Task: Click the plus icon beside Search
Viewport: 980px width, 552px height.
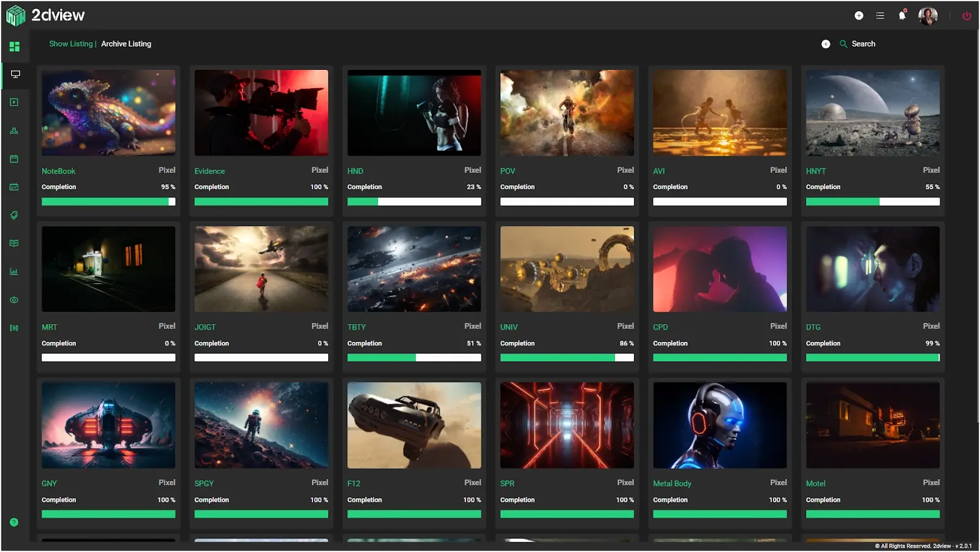Action: pos(826,44)
